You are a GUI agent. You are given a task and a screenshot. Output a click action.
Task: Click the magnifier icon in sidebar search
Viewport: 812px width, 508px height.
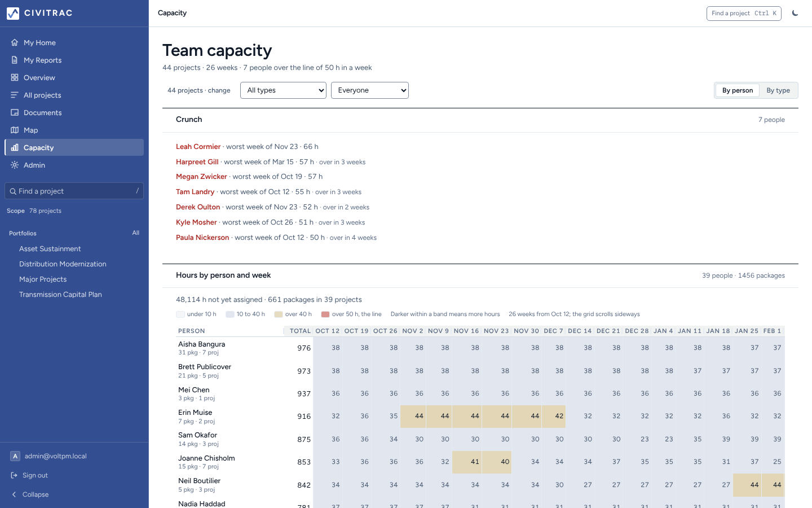point(13,191)
